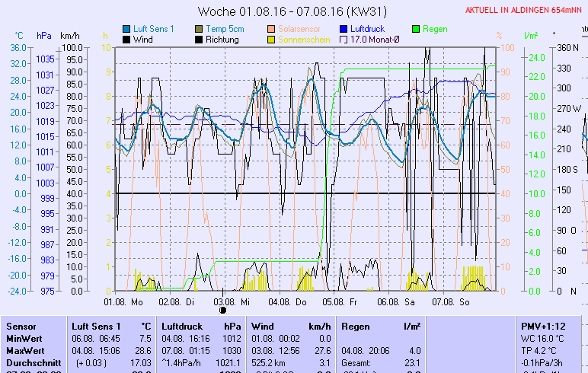Click the chart title Woche 01.08.16 - 07.08.16
Screen dimensions: 588x373
[292, 11]
